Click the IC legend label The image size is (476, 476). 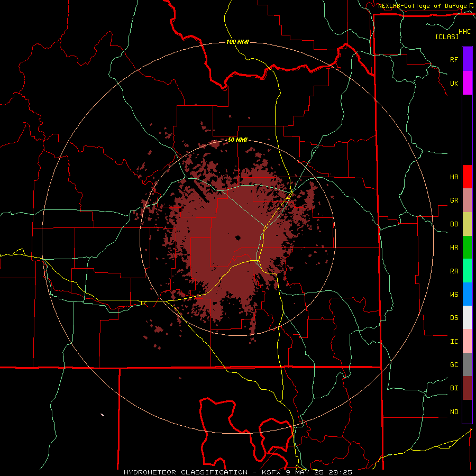click(x=454, y=342)
